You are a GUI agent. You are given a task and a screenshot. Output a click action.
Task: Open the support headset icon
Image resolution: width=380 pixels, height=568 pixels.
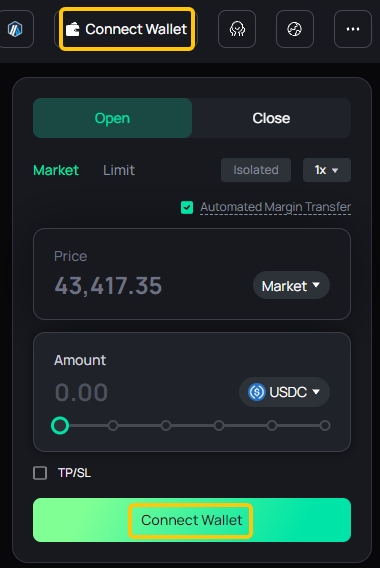pos(237,29)
